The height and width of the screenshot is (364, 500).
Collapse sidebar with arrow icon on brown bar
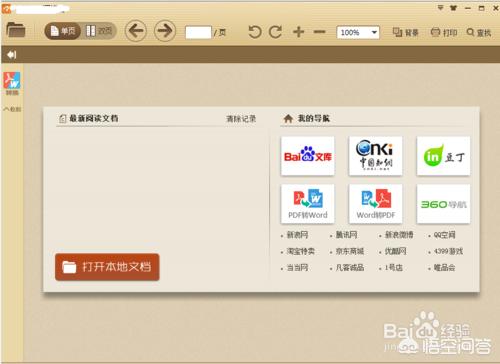[x=12, y=55]
